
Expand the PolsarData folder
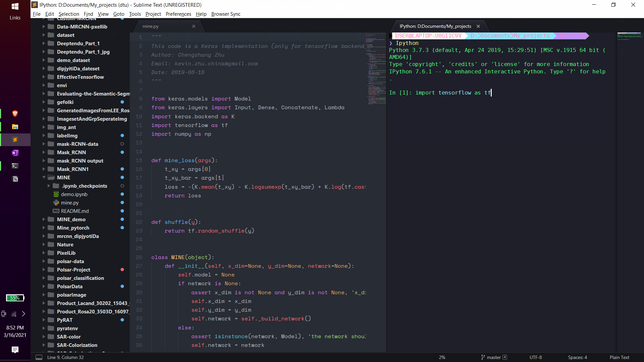pyautogui.click(x=44, y=287)
